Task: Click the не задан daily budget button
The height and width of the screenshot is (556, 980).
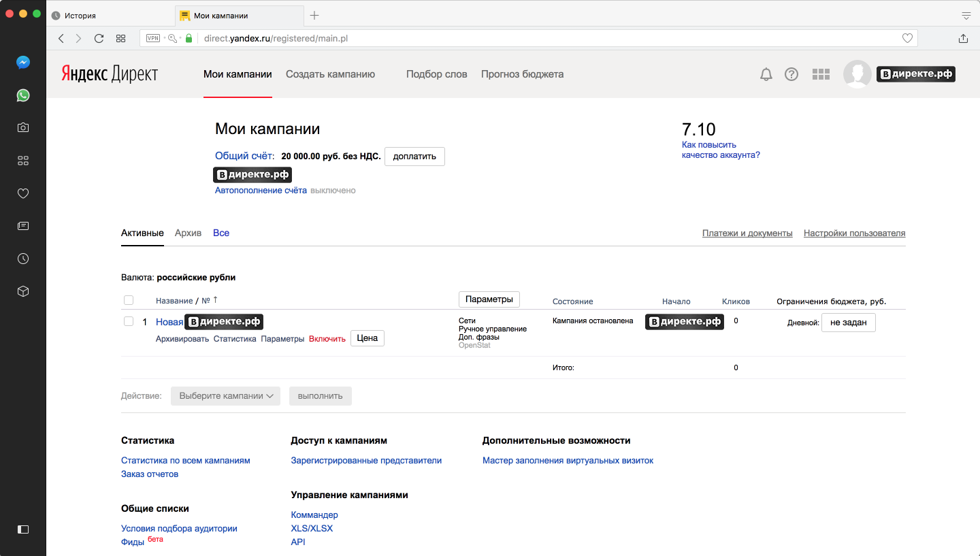Action: (x=849, y=323)
